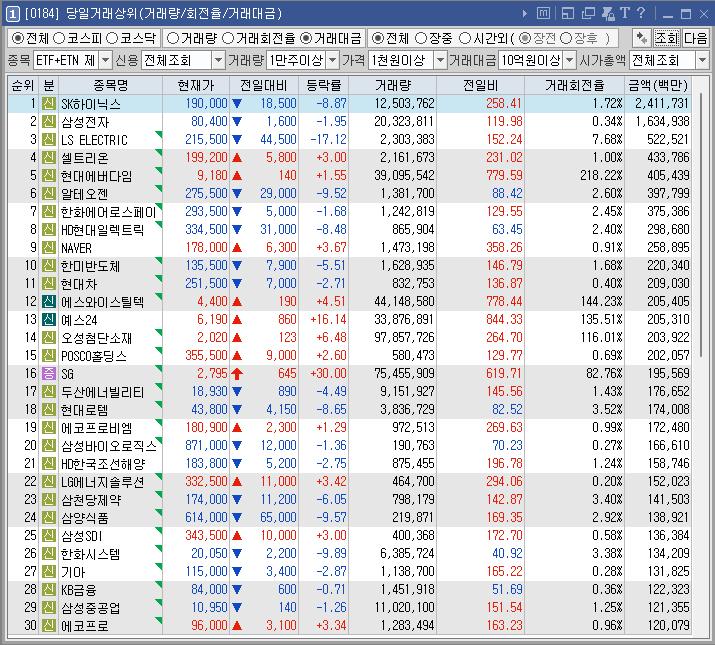Image resolution: width=715 pixels, height=645 pixels.
Task: Sort by the 거래회전율 column header
Action: 575,85
